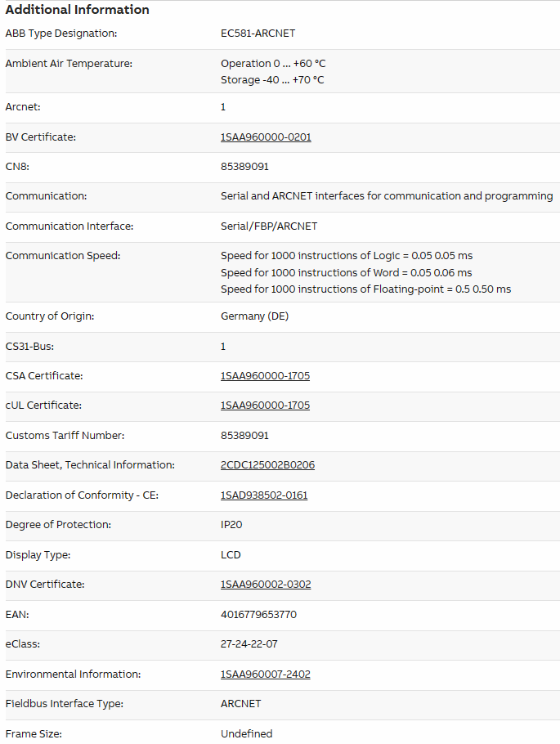Click the Arcnet value 1
This screenshot has width=560, height=744.
point(223,107)
